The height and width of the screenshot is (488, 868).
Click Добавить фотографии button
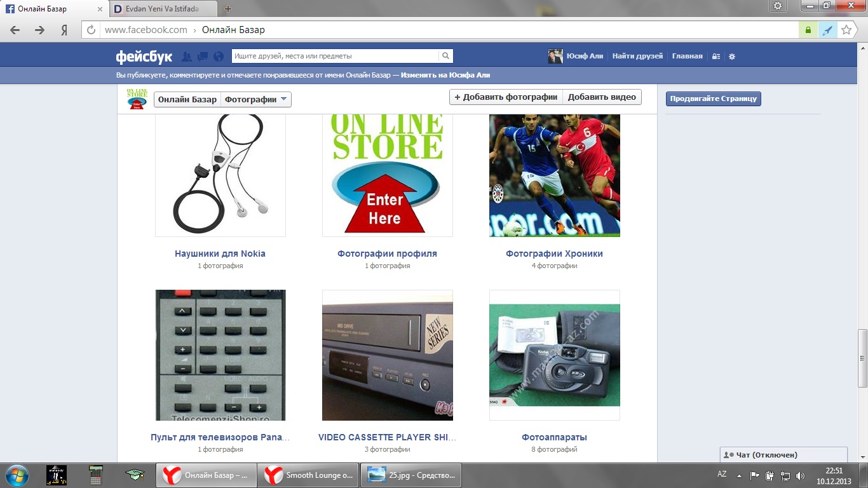click(506, 97)
